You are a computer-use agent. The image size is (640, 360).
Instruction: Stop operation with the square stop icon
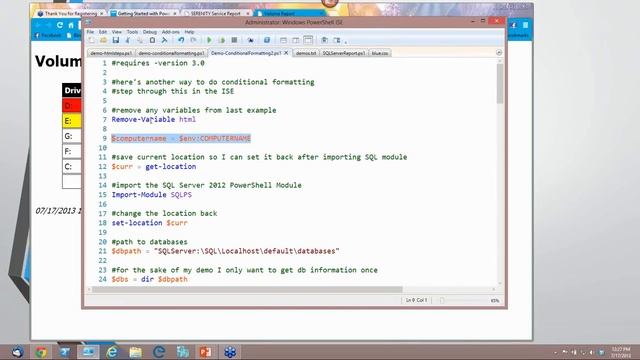234,40
